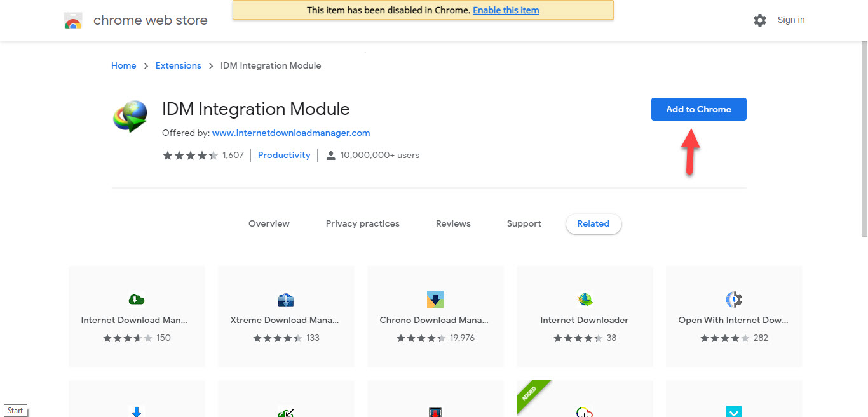This screenshot has width=868, height=417.
Task: Open the Open With Internet Download extension icon
Action: 734,300
